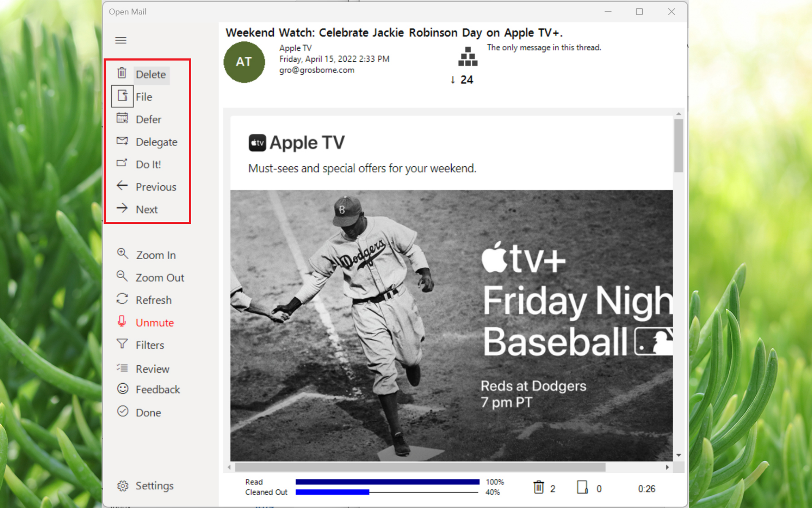Click the Filters funnel icon

[122, 344]
